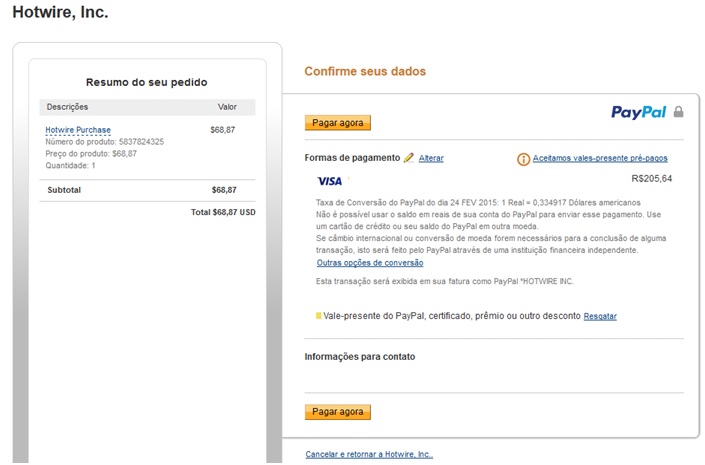Click Cancelar e retornar a Hotwire link
The height and width of the screenshot is (465, 705).
(369, 454)
